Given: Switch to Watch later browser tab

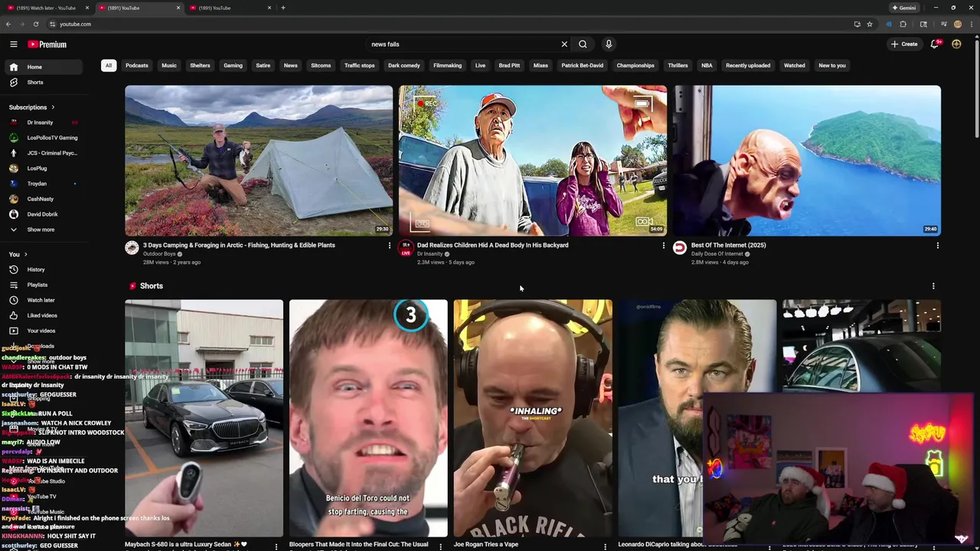Looking at the screenshot, I should click(46, 8).
